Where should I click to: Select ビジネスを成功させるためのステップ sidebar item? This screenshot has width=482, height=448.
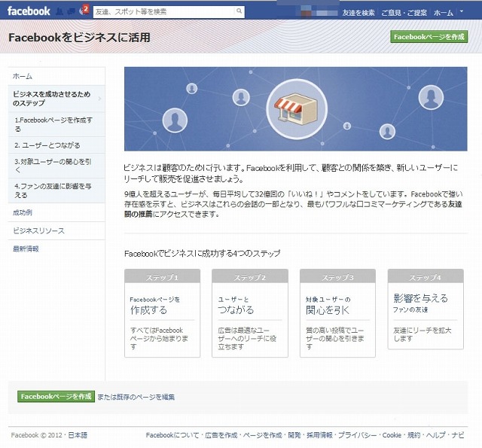(56, 99)
